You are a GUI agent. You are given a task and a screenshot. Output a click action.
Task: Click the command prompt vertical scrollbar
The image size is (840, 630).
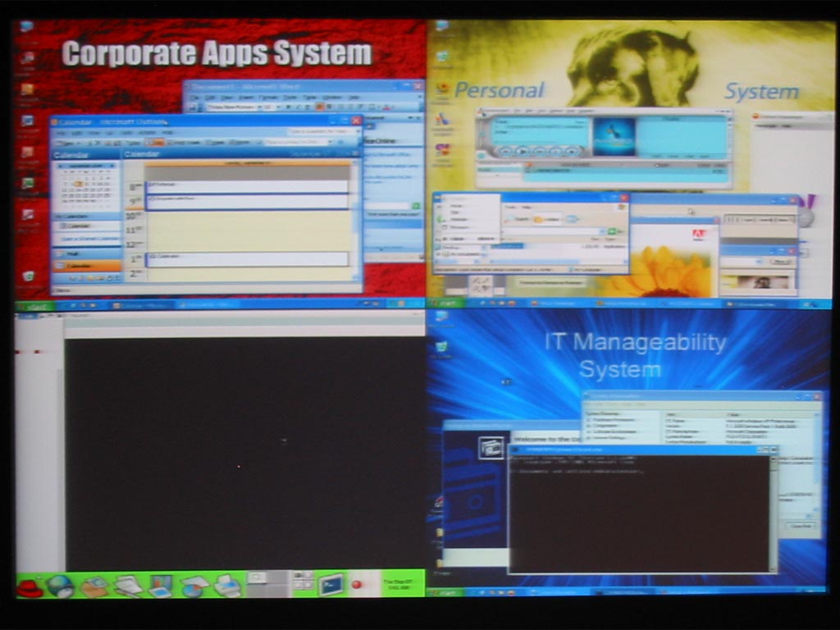[773, 514]
